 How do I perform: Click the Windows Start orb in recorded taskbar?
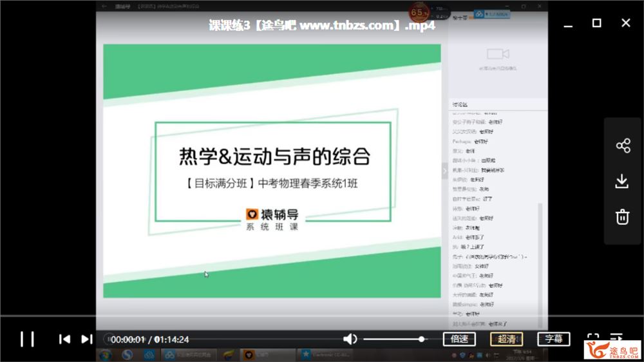point(105,355)
